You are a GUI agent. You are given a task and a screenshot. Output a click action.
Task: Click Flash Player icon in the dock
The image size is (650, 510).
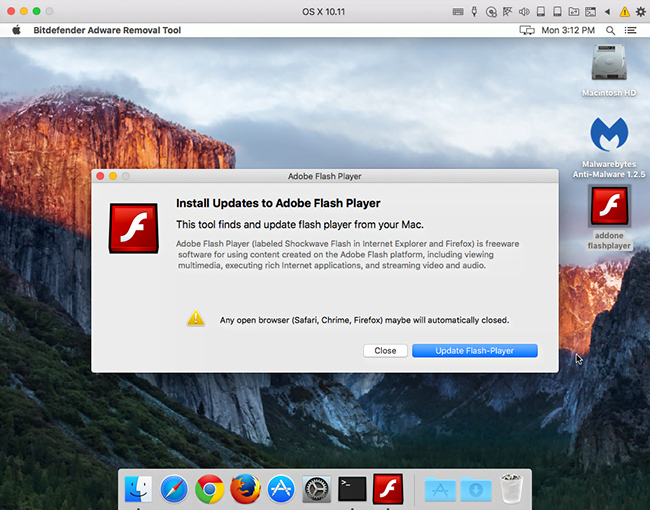point(388,489)
